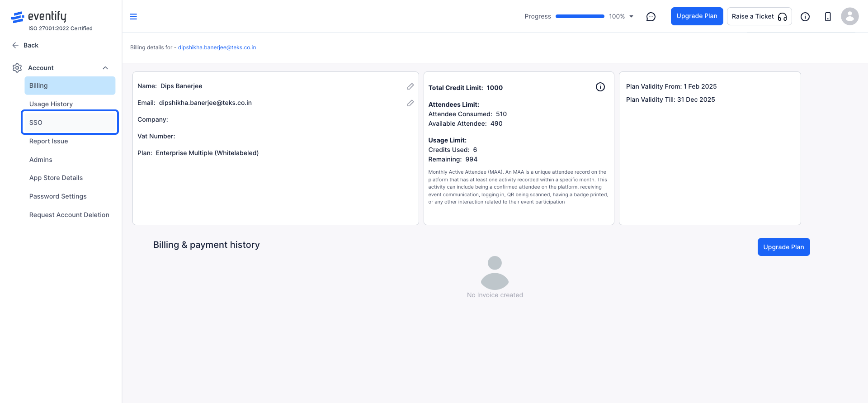Click the headset icon on Raise a Ticket
Image resolution: width=868 pixels, height=403 pixels.
click(x=783, y=17)
